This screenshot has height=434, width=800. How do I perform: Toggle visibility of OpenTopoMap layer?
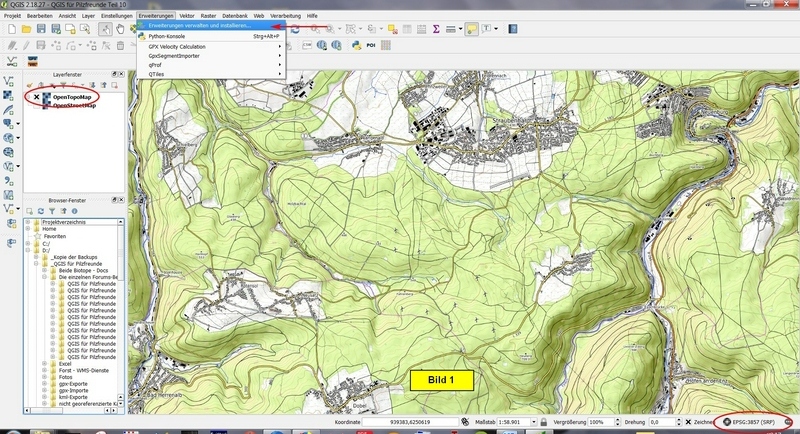[x=36, y=97]
